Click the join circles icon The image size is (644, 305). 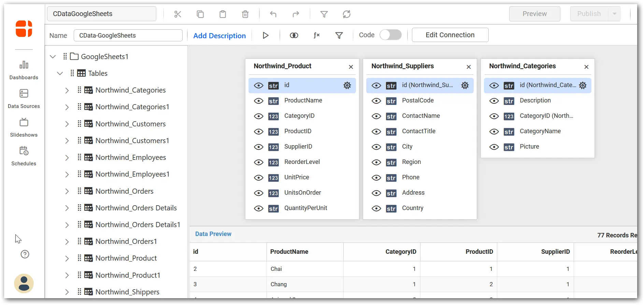294,36
